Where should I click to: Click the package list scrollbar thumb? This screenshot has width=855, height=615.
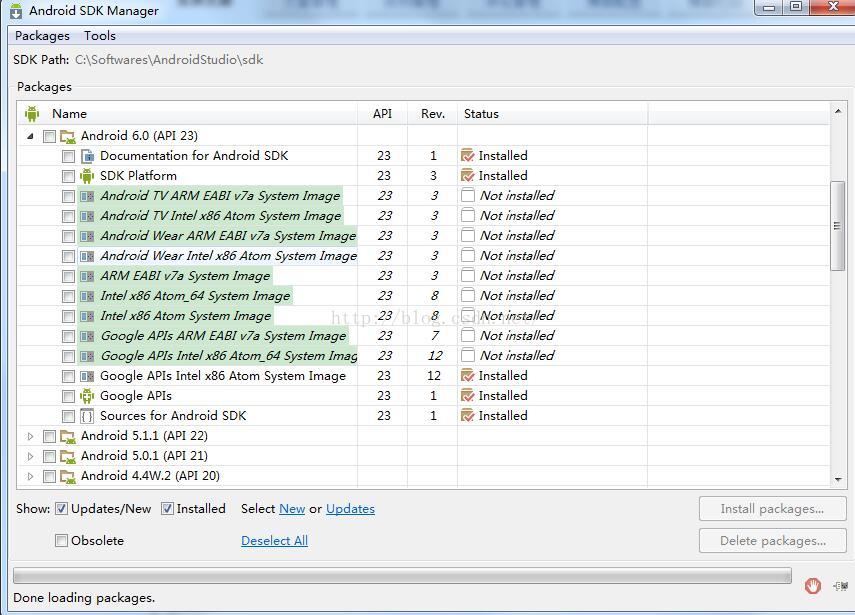click(837, 226)
